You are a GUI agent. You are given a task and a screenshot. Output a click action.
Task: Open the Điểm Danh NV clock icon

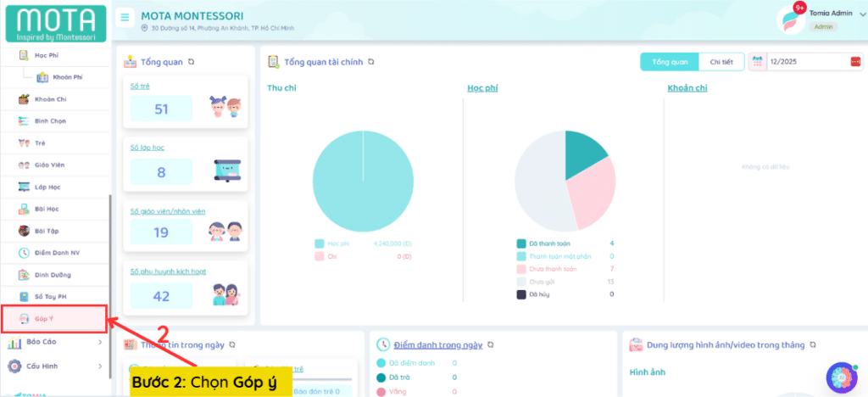point(25,253)
